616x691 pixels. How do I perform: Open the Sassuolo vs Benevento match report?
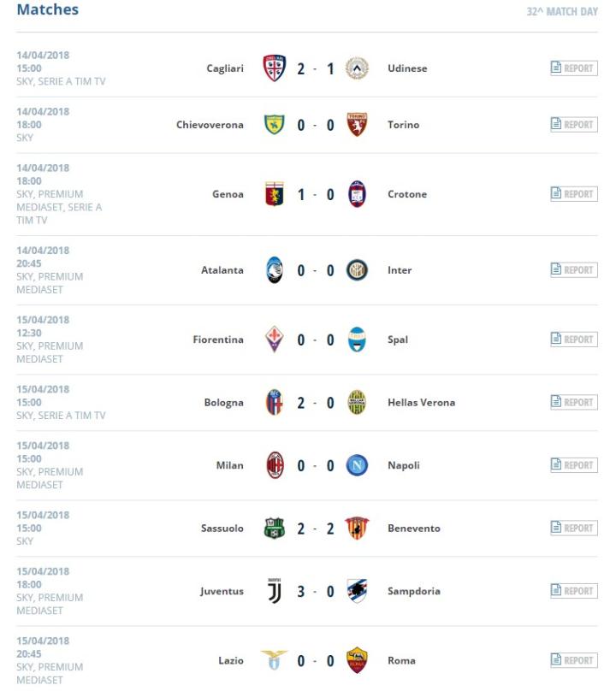(x=573, y=529)
